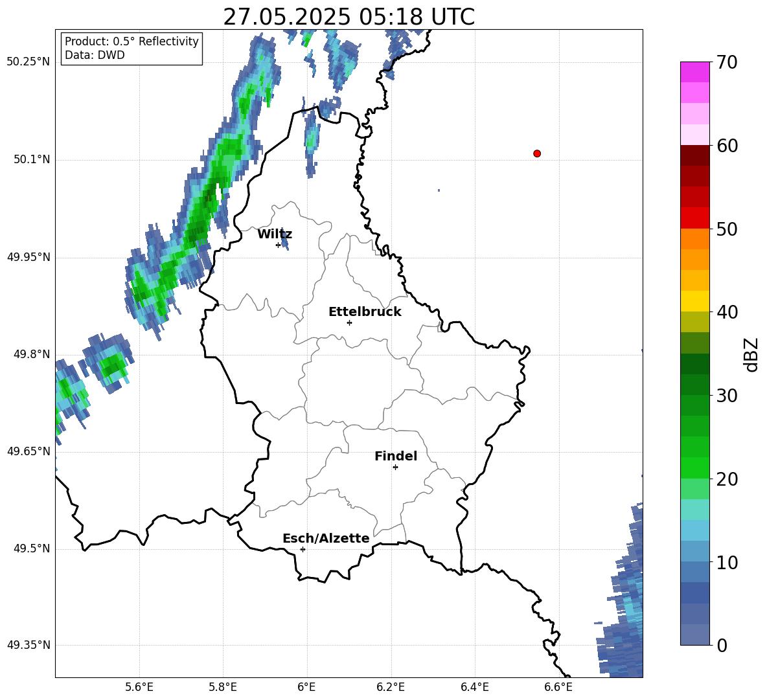
Task: Click the Data: DWD label
Action: (95, 55)
